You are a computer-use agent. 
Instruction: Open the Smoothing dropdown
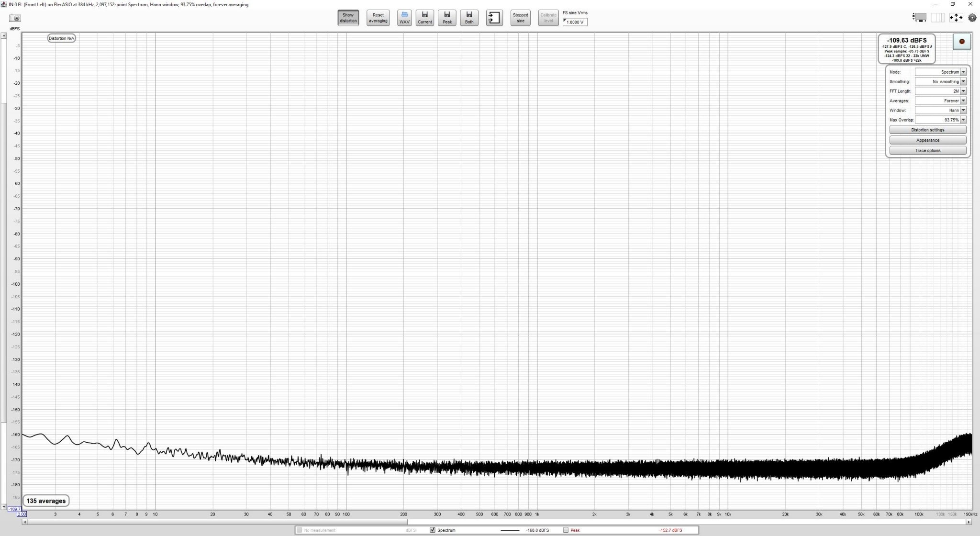click(940, 81)
